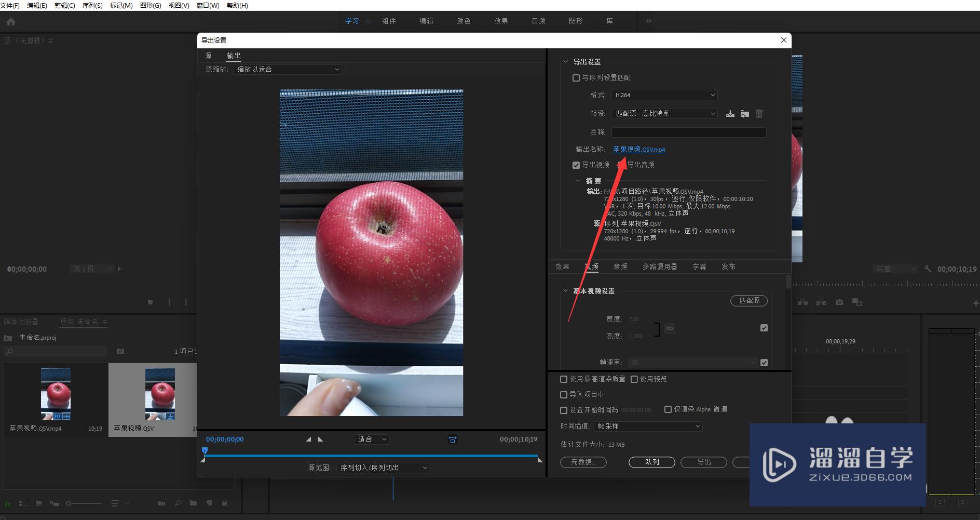Click the Export button

tap(704, 462)
